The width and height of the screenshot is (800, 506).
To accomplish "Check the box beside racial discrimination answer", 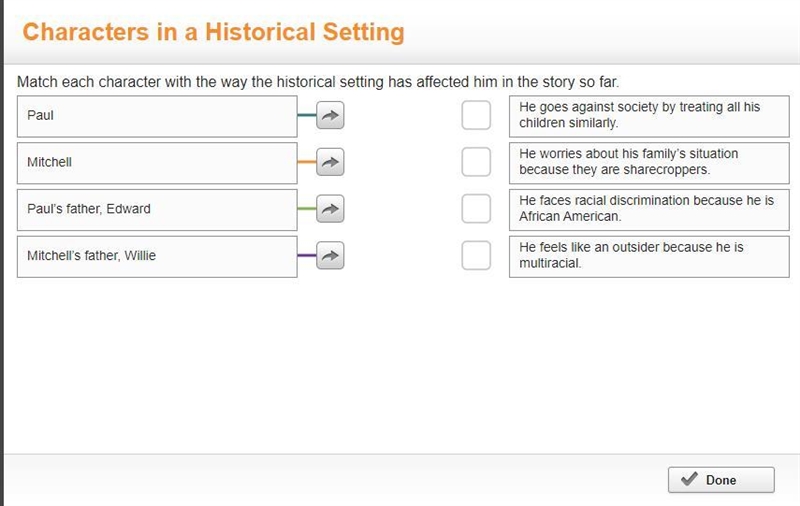I will click(x=476, y=209).
